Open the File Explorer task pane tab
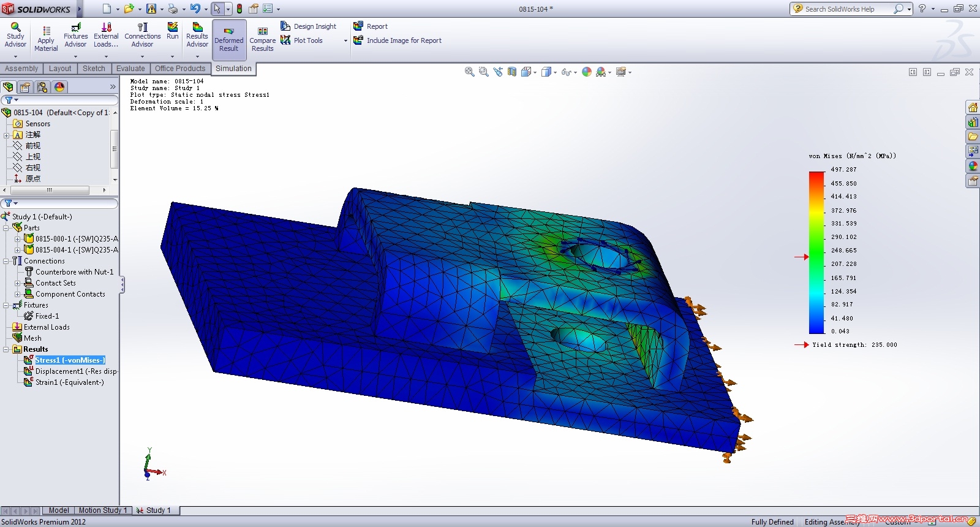 coord(973,137)
